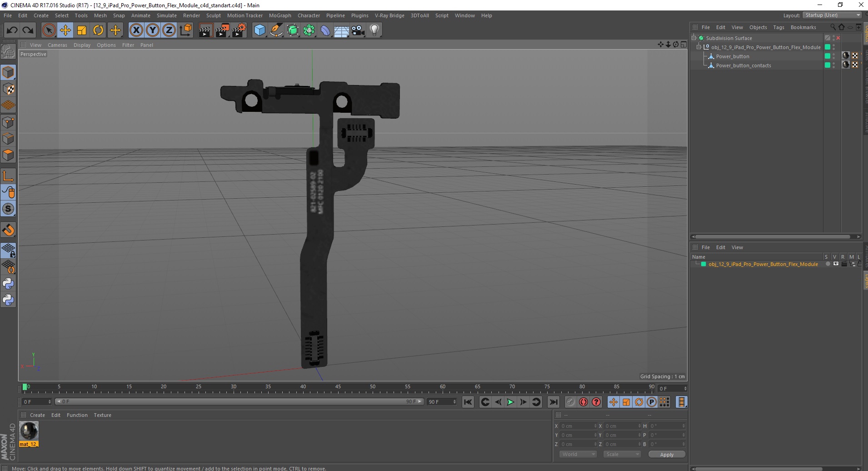Switch to Texture mode
Viewport: 868px width, 471px height.
click(8, 89)
